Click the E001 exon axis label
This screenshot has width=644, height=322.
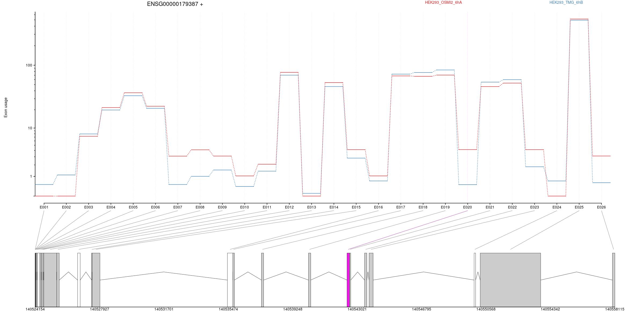[44, 207]
